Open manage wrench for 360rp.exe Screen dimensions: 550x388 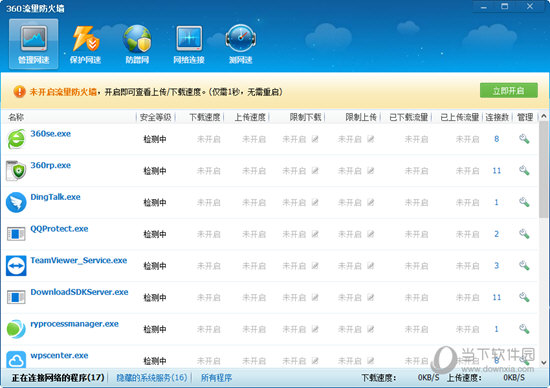(524, 170)
